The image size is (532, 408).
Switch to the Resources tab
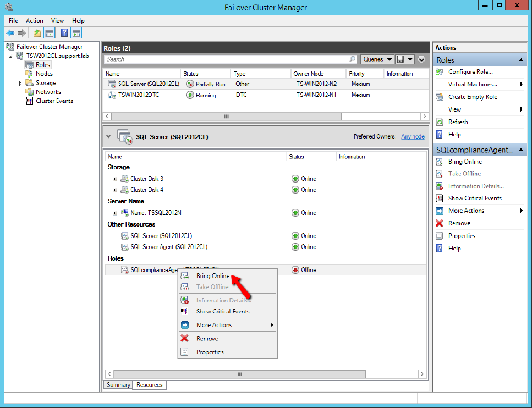click(x=149, y=384)
